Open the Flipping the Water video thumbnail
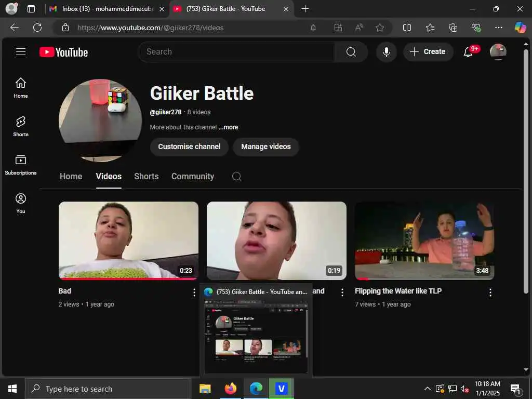Image resolution: width=532 pixels, height=399 pixels. point(424,241)
